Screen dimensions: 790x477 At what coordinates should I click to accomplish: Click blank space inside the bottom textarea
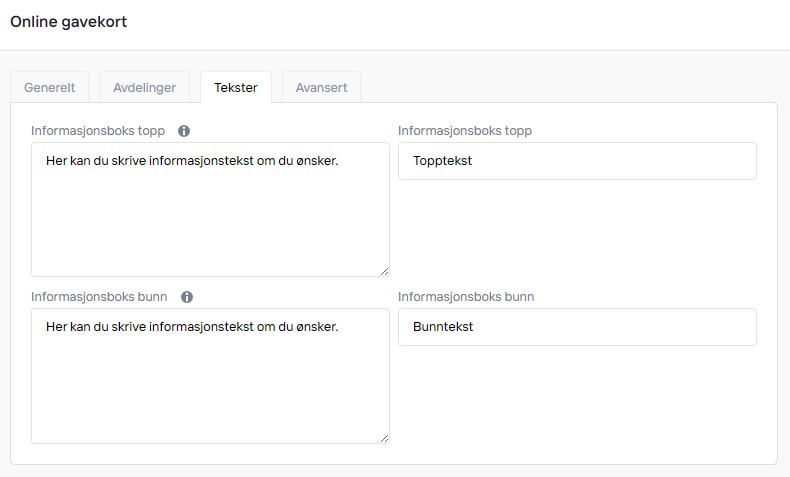tap(210, 395)
